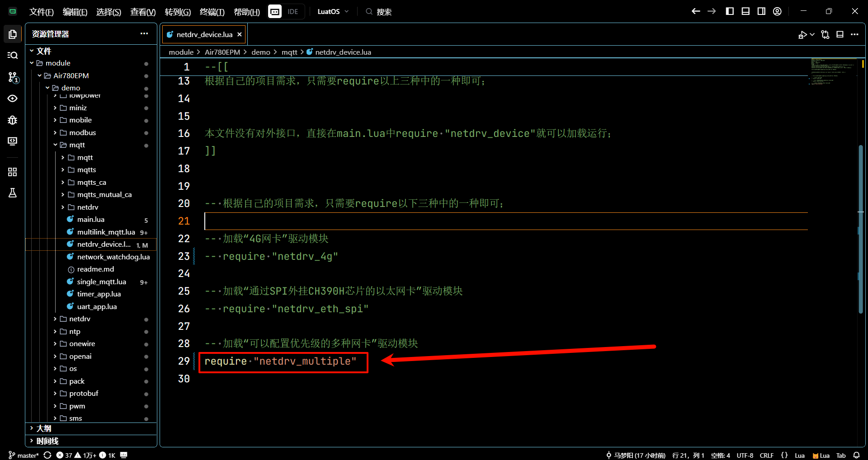868x460 pixels.
Task: Expand the miniz folder
Action: (90, 108)
